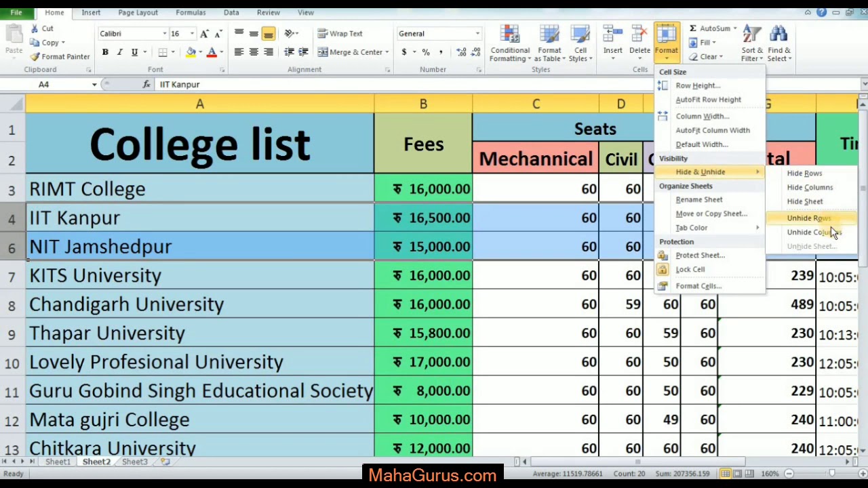868x488 pixels.
Task: Open the Fill Color dropdown arrow
Action: coord(201,52)
